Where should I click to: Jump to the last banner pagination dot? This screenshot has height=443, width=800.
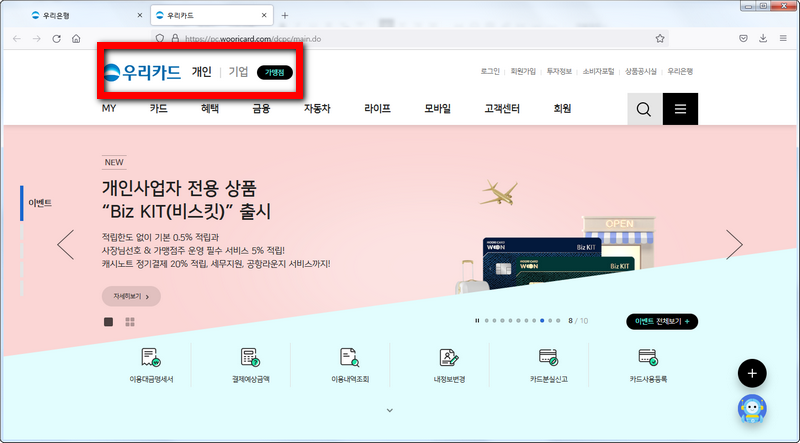(558, 321)
